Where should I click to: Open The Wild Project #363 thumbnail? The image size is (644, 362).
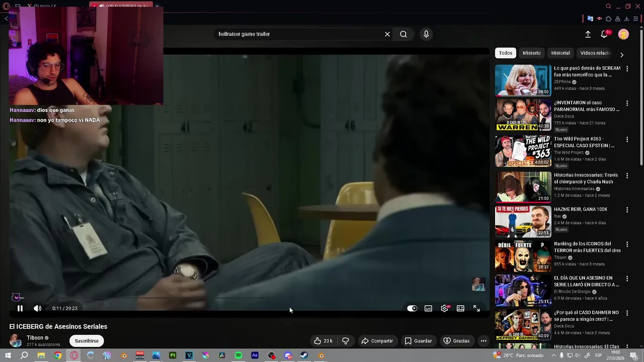point(523,151)
